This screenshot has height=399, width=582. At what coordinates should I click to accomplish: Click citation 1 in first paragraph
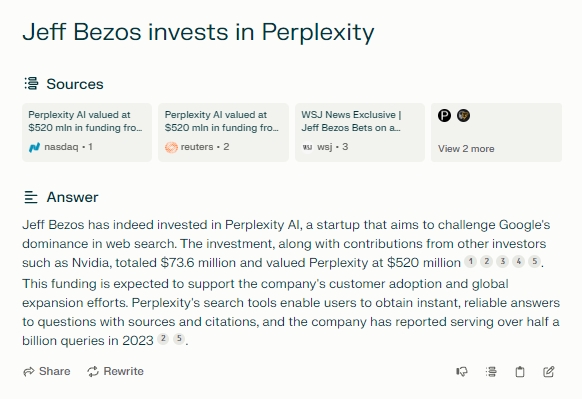coord(470,262)
